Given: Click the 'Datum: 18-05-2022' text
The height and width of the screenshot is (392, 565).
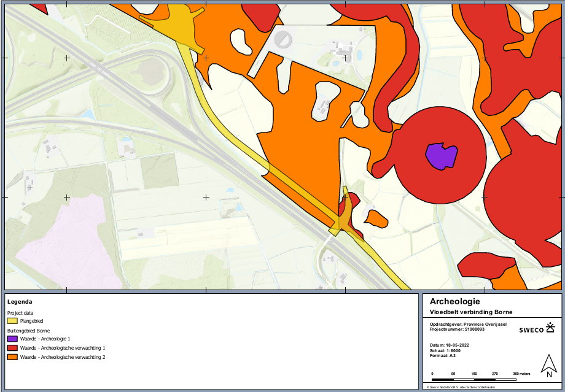Looking at the screenshot, I should coord(450,345).
